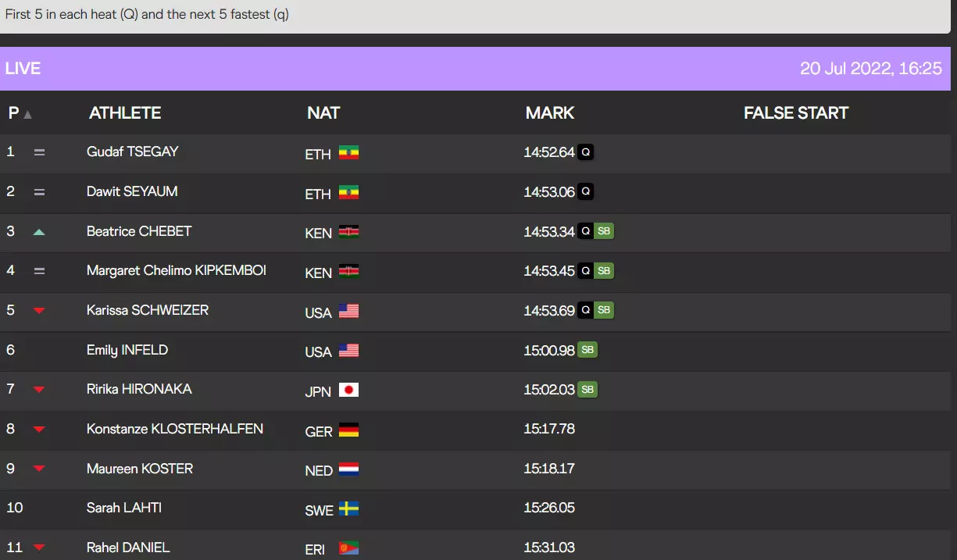Click the FALSE START column header
The image size is (957, 560).
[795, 113]
